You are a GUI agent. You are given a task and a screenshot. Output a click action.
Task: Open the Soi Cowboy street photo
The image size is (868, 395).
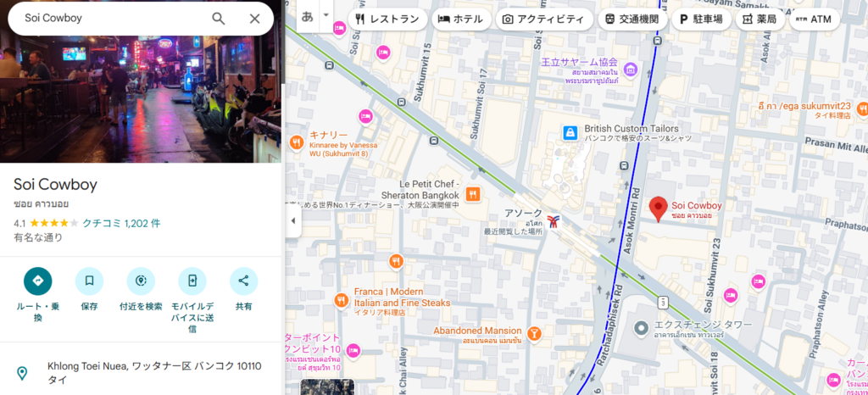point(141,99)
